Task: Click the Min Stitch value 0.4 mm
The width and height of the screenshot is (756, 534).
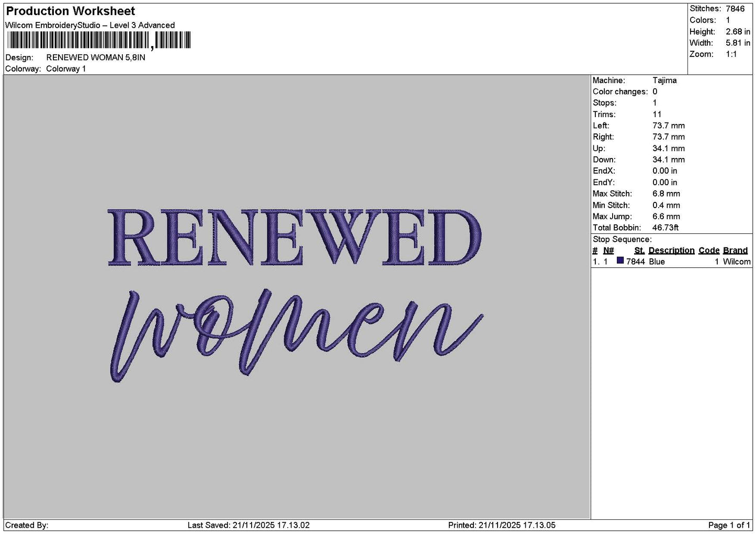Action: 666,206
